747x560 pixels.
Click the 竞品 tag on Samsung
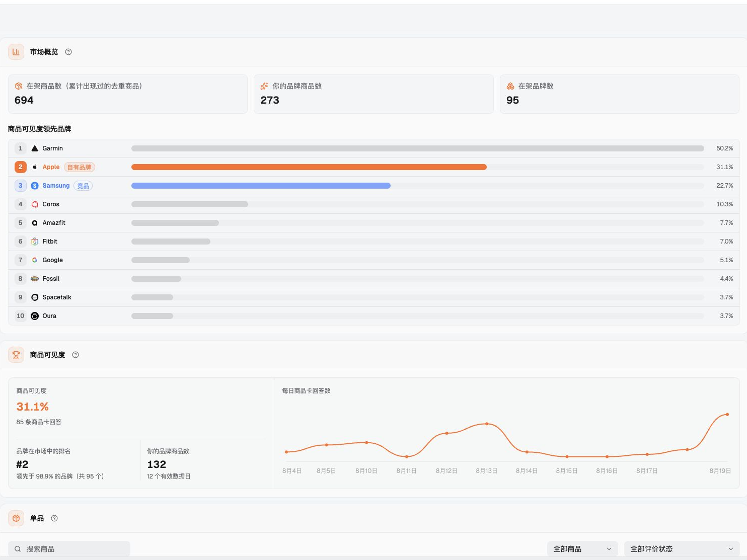(83, 186)
